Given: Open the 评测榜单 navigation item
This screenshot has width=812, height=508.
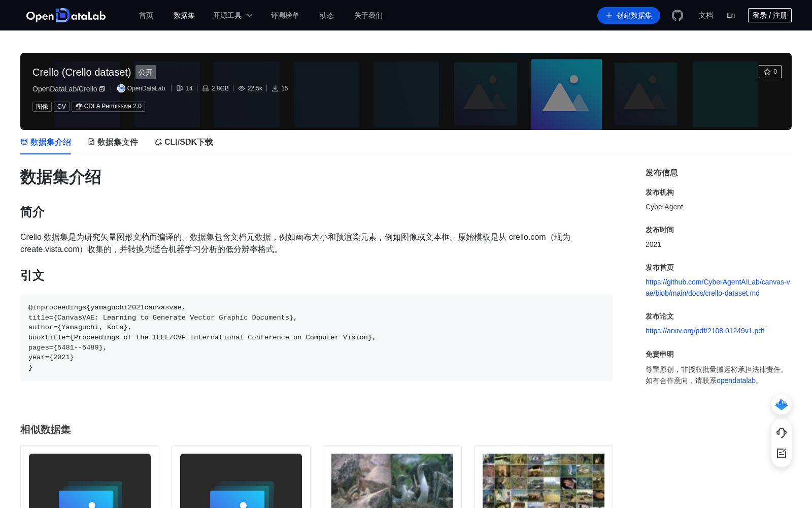Looking at the screenshot, I should pos(285,15).
